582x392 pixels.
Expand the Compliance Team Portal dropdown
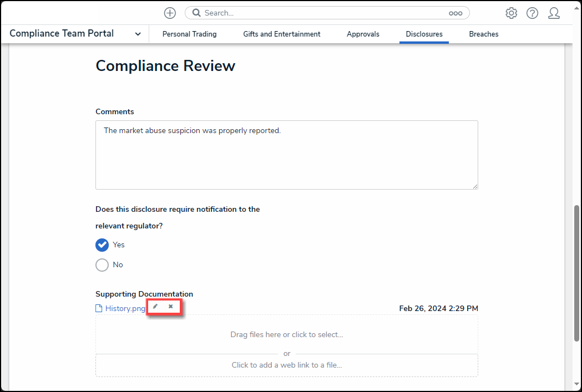[138, 34]
